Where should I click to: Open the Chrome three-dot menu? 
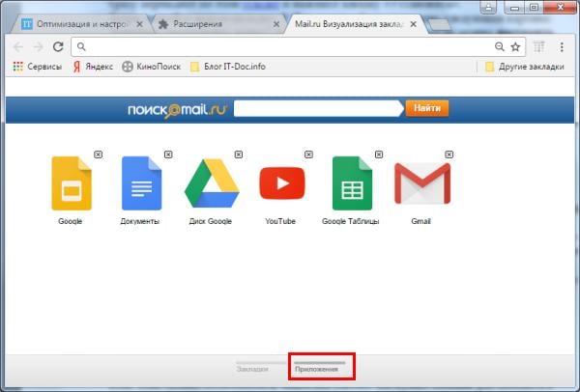point(562,46)
